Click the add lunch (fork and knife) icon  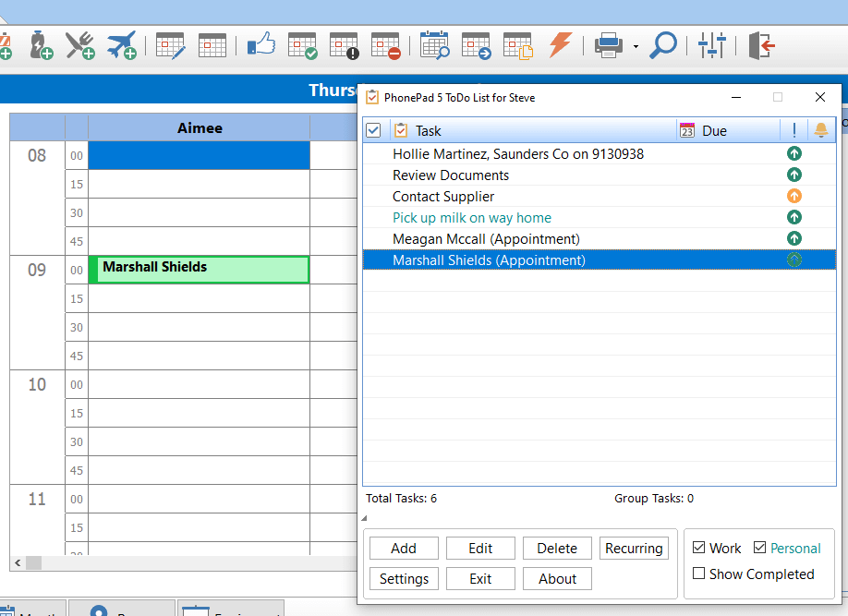coord(80,45)
